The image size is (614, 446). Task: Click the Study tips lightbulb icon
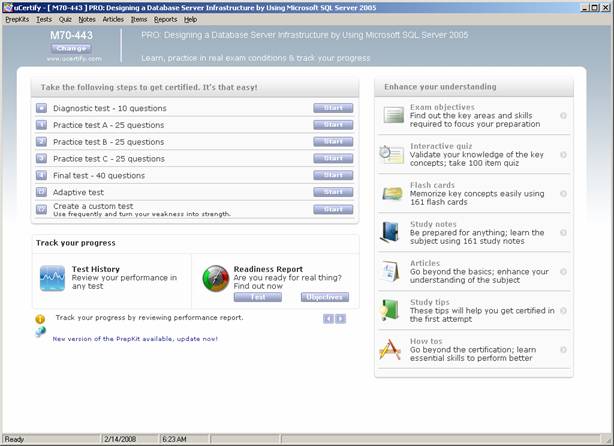tap(389, 310)
